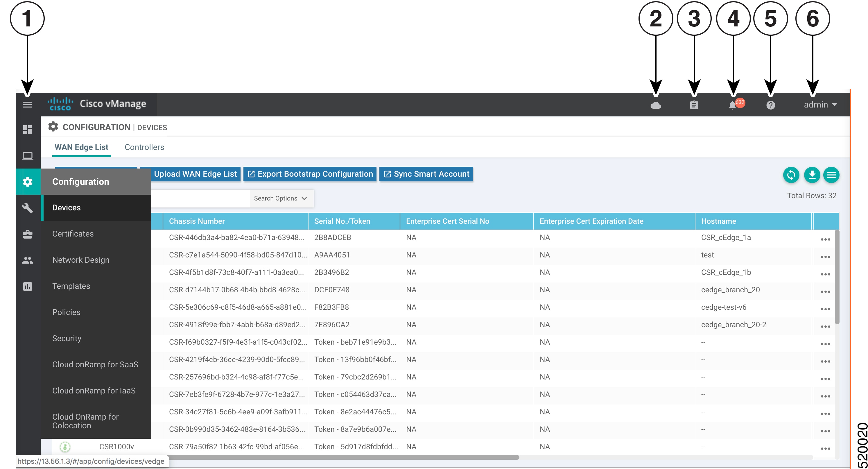Open the Tools wrench icon in sidebar
Image resolution: width=868 pixels, height=469 pixels.
[x=27, y=208]
